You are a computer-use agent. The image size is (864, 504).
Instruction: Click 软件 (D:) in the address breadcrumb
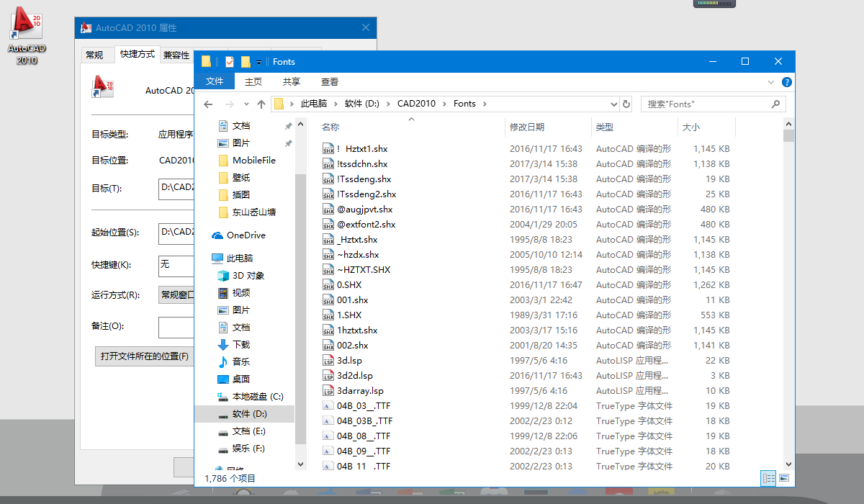click(361, 104)
